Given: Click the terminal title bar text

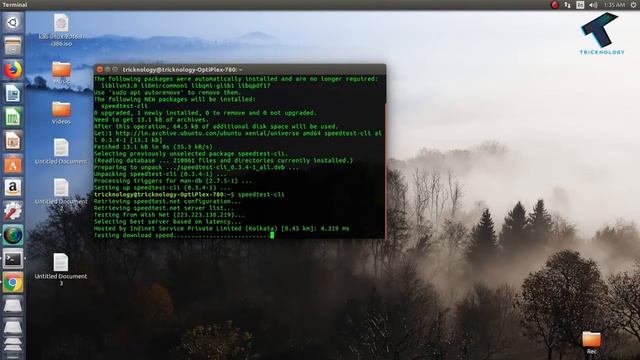Looking at the screenshot, I should pos(182,70).
